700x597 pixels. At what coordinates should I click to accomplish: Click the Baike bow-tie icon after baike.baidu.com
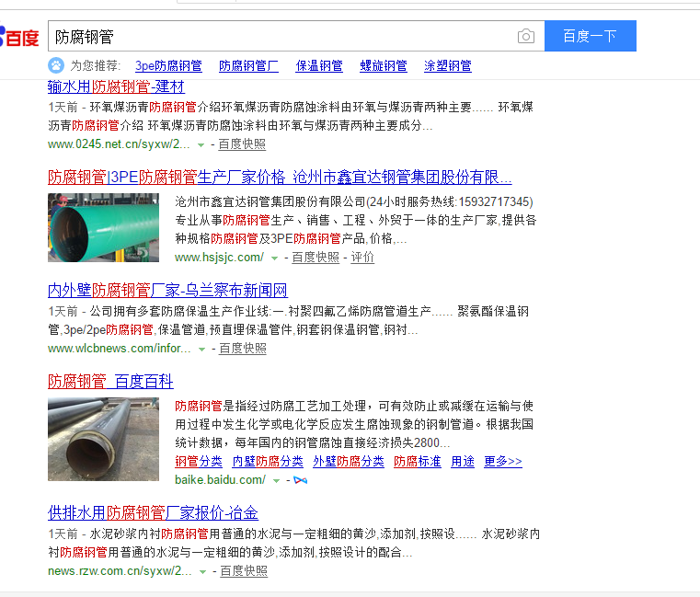[x=301, y=480]
